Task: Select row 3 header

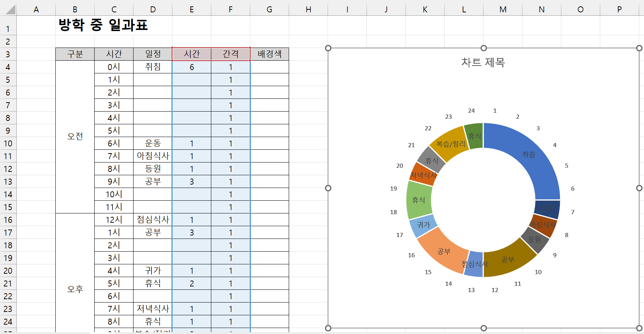Action: pos(8,54)
